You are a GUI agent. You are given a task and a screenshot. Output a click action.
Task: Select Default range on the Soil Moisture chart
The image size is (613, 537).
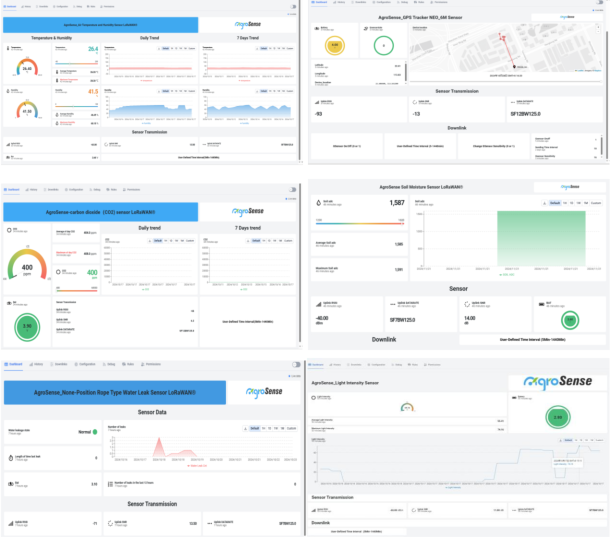(x=555, y=203)
